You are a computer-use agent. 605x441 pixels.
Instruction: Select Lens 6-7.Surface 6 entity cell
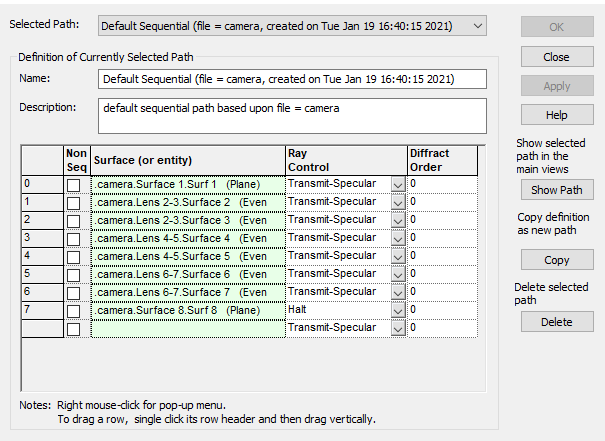point(186,274)
